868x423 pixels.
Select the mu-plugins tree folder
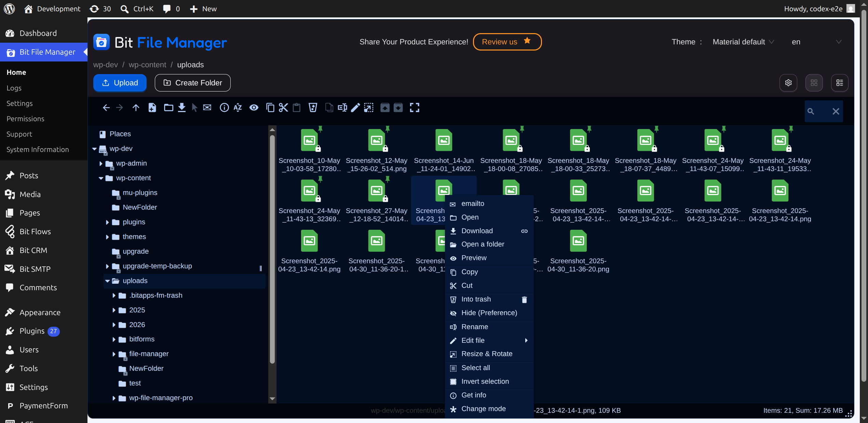[x=140, y=193]
